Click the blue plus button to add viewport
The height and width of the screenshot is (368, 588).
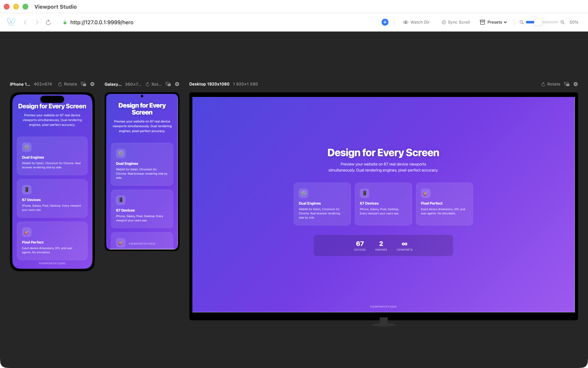click(385, 22)
